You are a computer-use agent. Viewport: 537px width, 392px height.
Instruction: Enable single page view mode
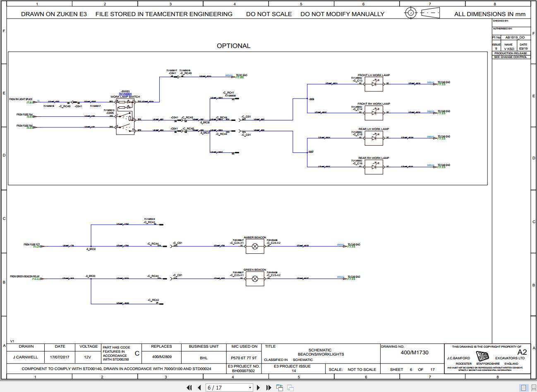(523, 388)
